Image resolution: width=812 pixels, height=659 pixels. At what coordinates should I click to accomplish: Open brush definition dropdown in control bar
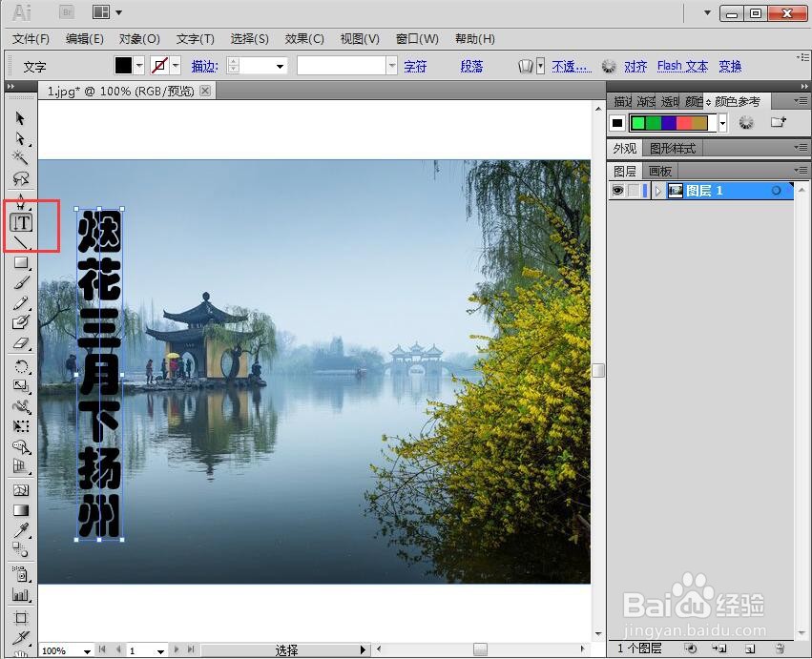(x=392, y=66)
